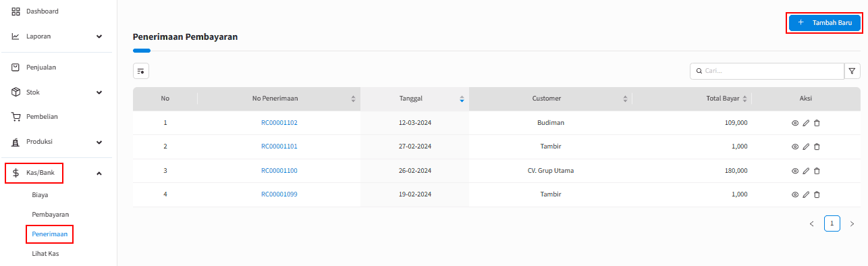Click the filter funnel icon

[x=852, y=71]
